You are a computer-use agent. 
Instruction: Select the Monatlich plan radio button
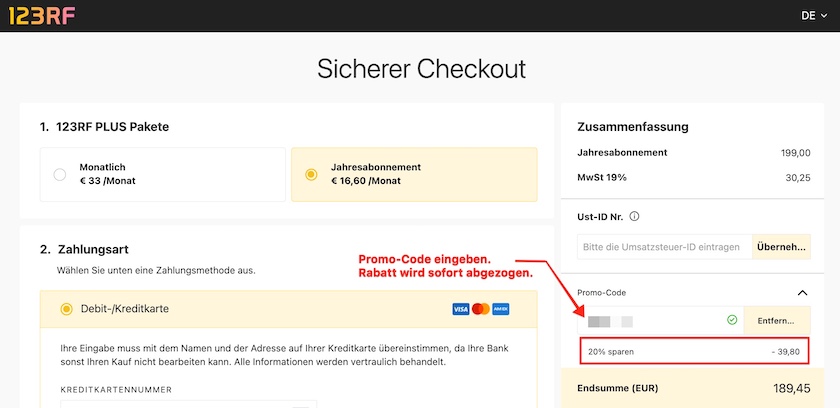[60, 174]
